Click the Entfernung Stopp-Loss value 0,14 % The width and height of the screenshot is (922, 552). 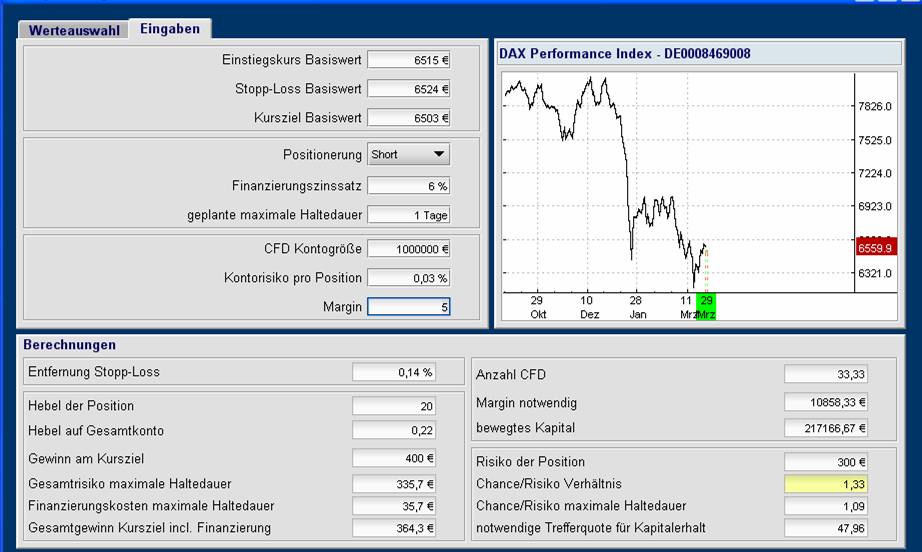[x=394, y=372]
